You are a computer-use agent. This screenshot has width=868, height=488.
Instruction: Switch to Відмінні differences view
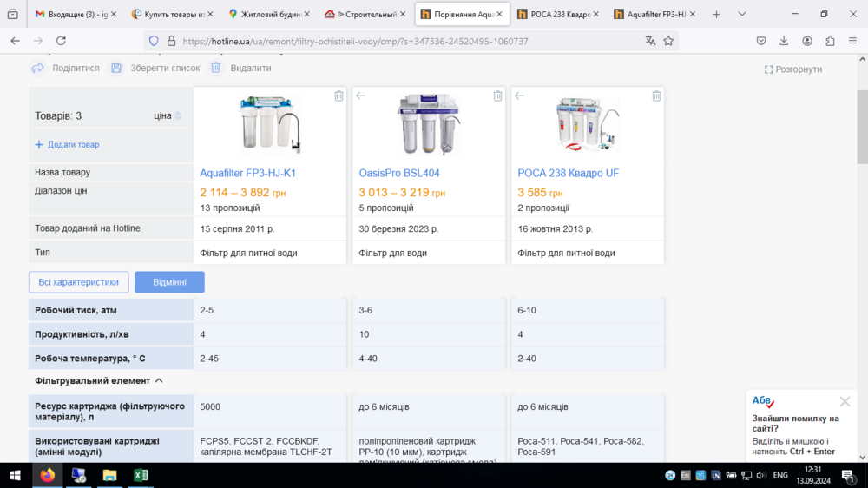pyautogui.click(x=169, y=282)
